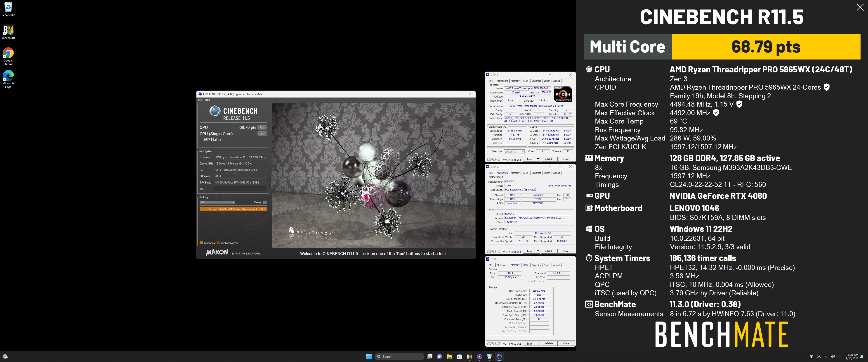Click the Ryzen Threadripper logo in CPU-Z
The height and width of the screenshot is (362, 868).
point(563,94)
